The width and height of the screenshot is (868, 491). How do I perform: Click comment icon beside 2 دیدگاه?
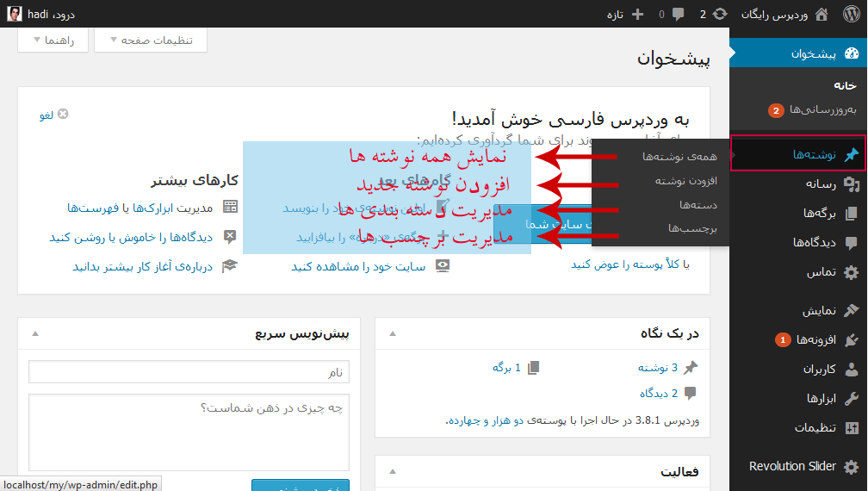[x=691, y=394]
